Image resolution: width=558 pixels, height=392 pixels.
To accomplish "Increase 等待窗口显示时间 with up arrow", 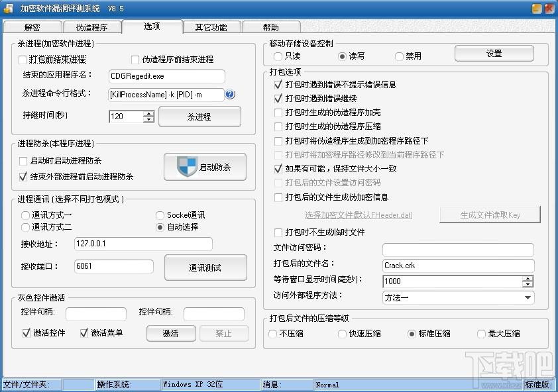I will coord(528,278).
